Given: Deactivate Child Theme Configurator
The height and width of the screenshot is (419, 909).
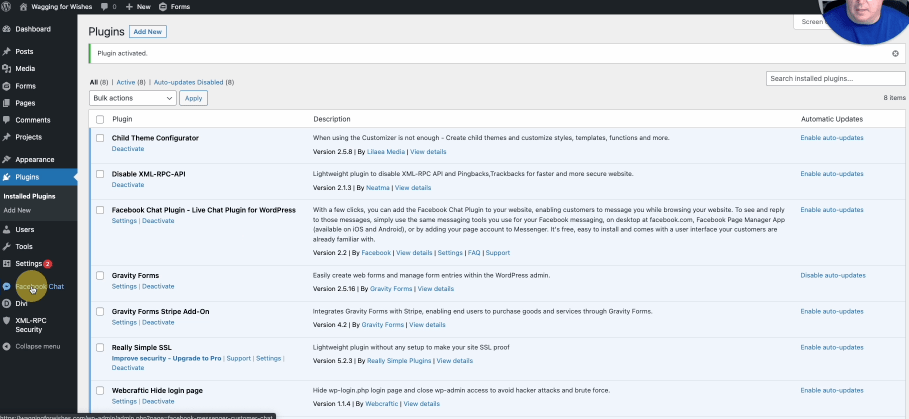Looking at the screenshot, I should (x=128, y=149).
